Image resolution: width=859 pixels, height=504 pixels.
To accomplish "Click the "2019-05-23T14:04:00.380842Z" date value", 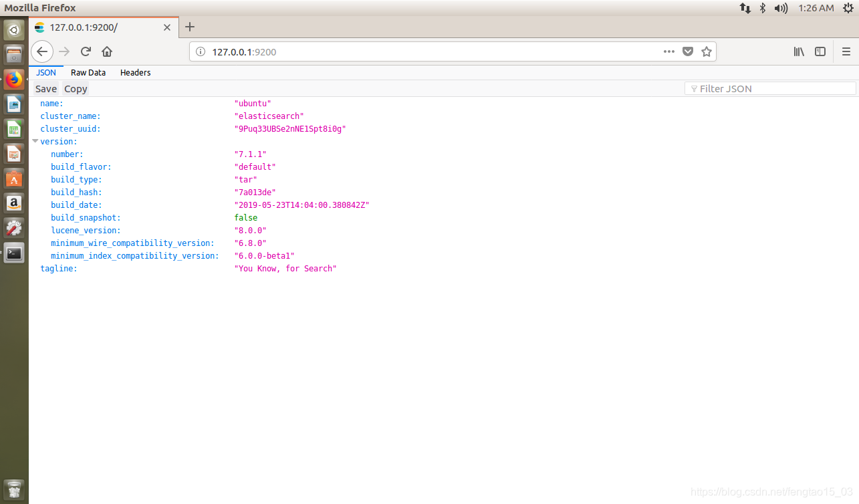I will (301, 205).
